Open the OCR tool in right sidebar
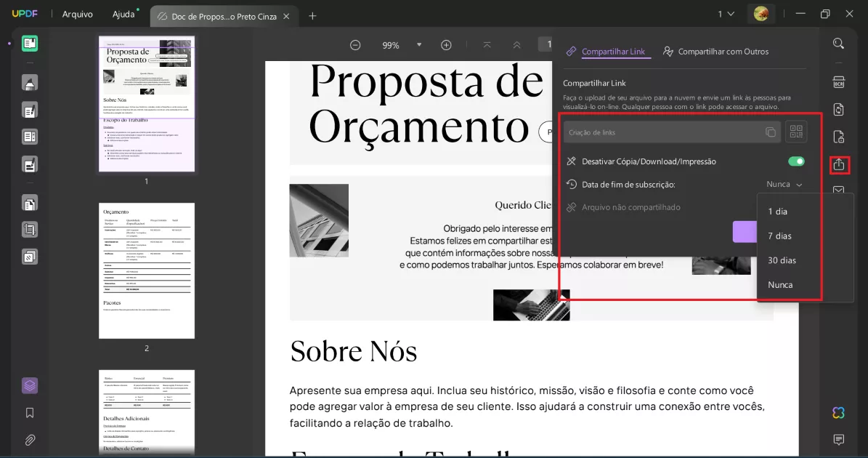This screenshot has height=458, width=868. [838, 81]
